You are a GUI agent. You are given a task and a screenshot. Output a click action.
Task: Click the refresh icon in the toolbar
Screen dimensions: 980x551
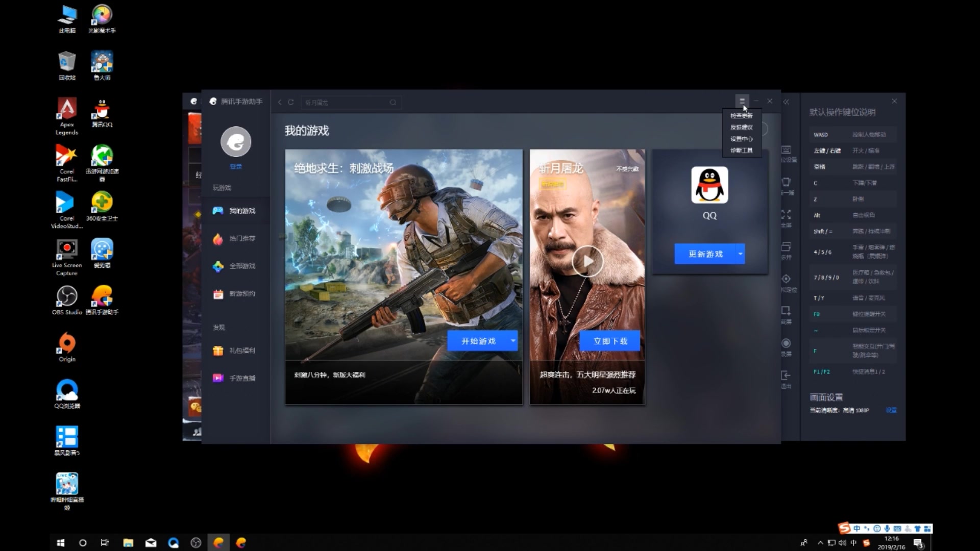[290, 102]
